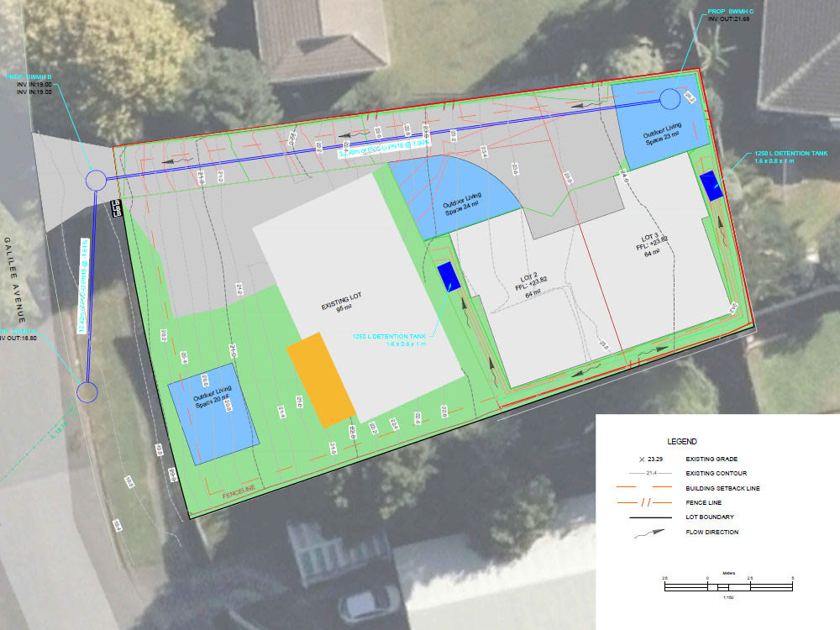Click the PROP. SWMH B manhole circle
This screenshot has height=630, width=840.
(x=95, y=181)
